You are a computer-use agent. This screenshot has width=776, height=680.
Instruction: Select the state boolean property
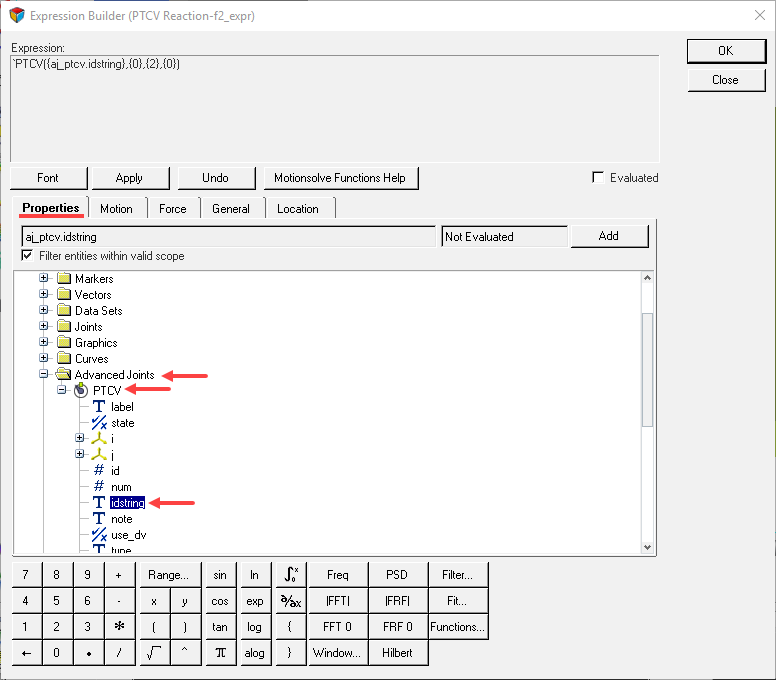point(122,423)
